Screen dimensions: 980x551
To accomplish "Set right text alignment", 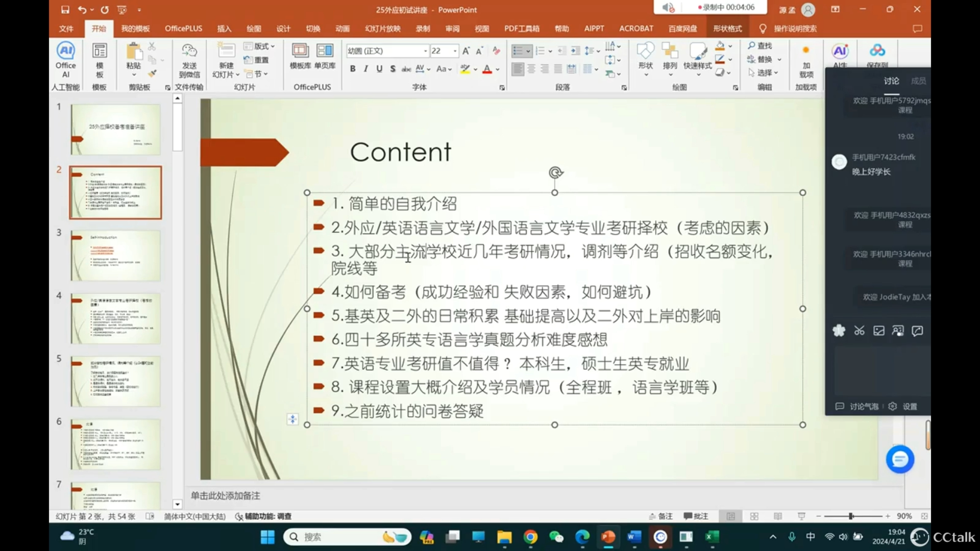I will click(545, 69).
